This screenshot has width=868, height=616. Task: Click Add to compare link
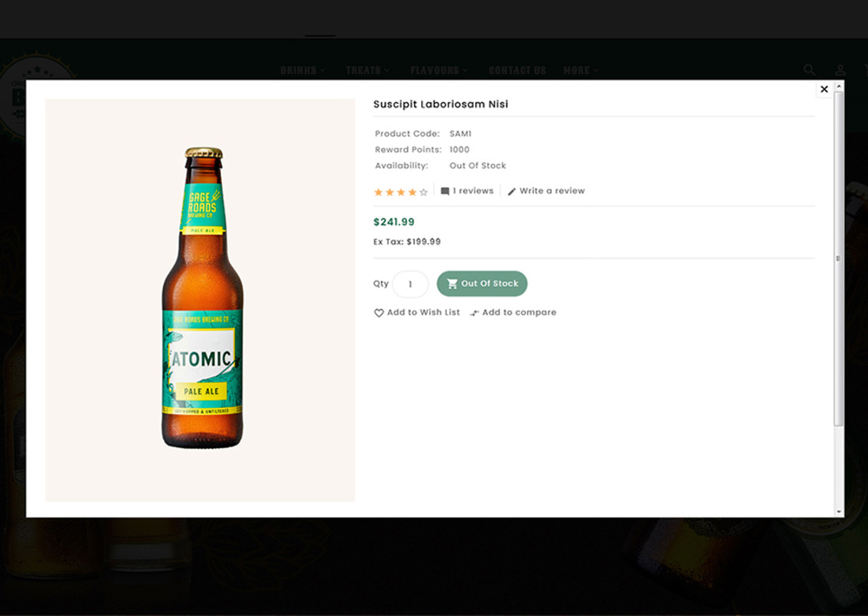point(513,313)
